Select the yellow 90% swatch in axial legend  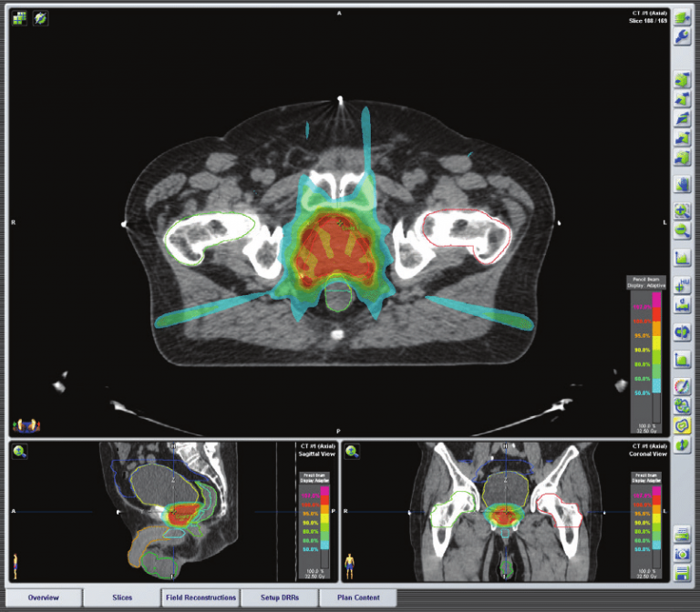pyautogui.click(x=656, y=343)
